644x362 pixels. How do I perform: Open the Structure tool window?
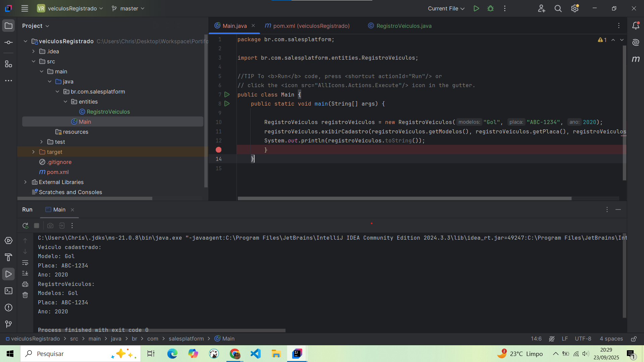click(x=9, y=64)
